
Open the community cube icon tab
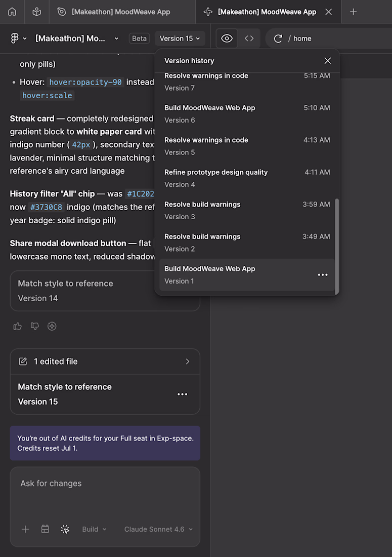click(x=36, y=12)
